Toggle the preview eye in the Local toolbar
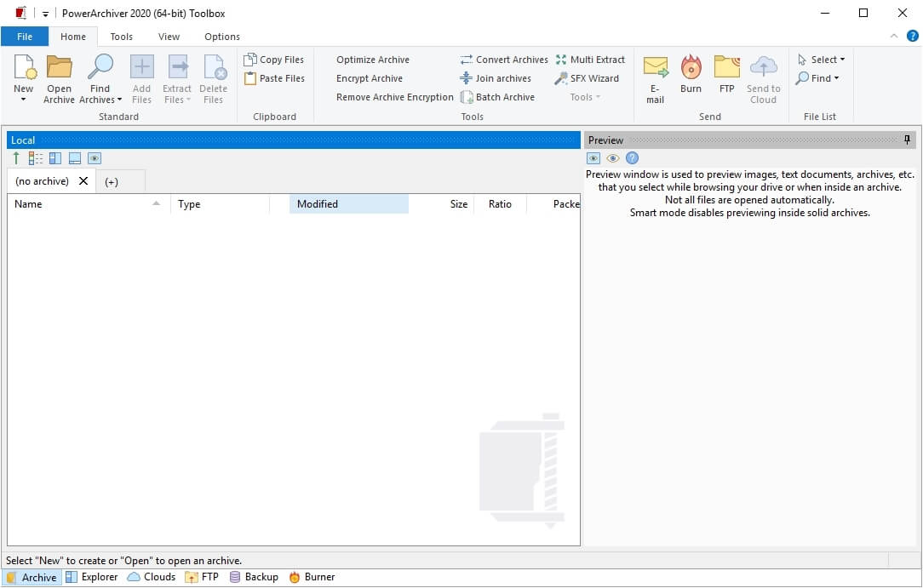Screen dimensions: 923x588 pyautogui.click(x=95, y=158)
